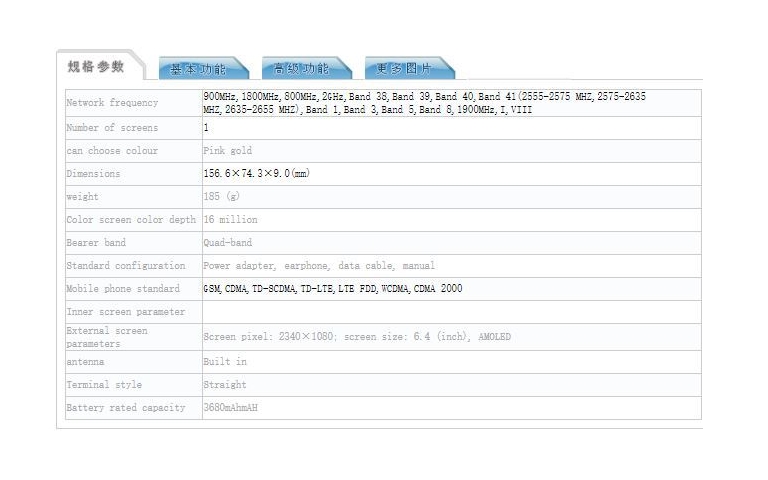Click the Quad-band bearer band value
The width and height of the screenshot is (768, 480).
click(x=227, y=242)
